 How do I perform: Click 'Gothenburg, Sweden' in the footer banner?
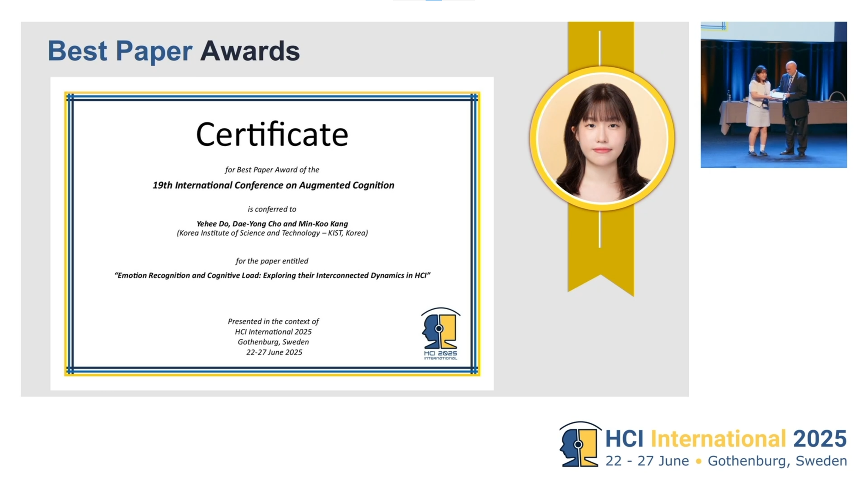pos(777,461)
